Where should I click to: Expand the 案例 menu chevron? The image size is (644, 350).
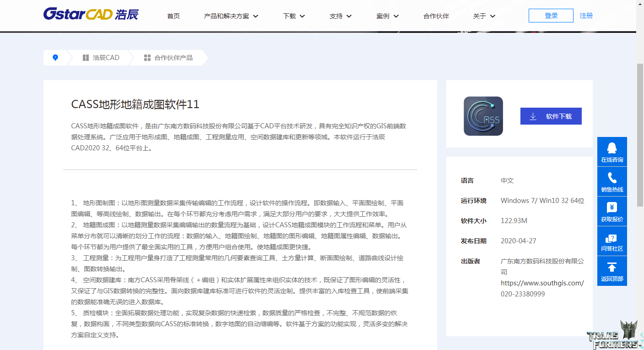tap(396, 16)
